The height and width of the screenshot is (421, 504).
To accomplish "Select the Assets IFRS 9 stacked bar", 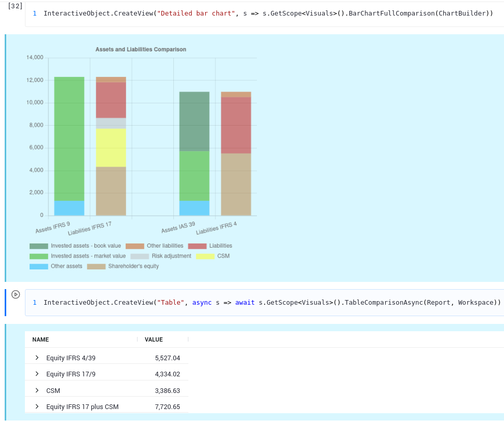I will (68, 145).
